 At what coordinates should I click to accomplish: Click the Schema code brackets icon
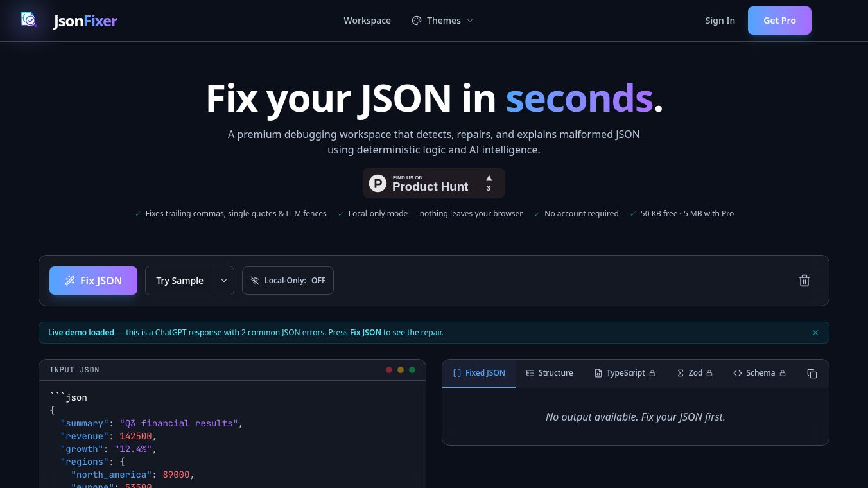pyautogui.click(x=737, y=373)
